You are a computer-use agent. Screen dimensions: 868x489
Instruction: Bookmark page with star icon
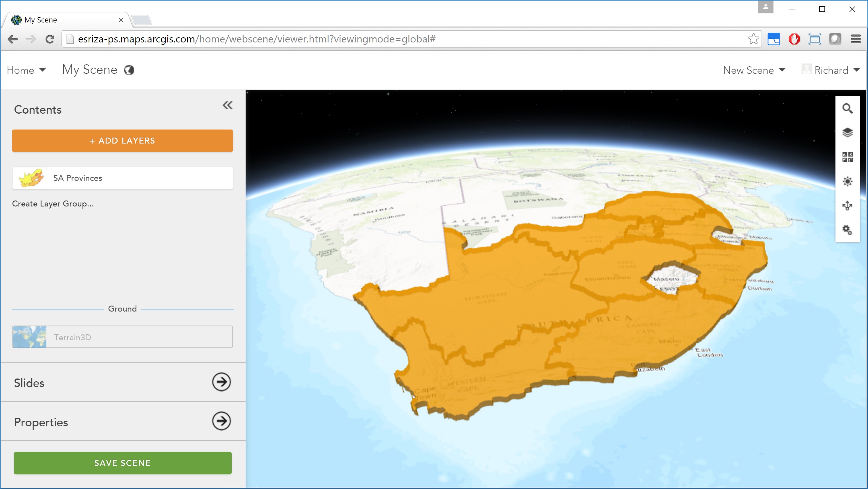753,39
